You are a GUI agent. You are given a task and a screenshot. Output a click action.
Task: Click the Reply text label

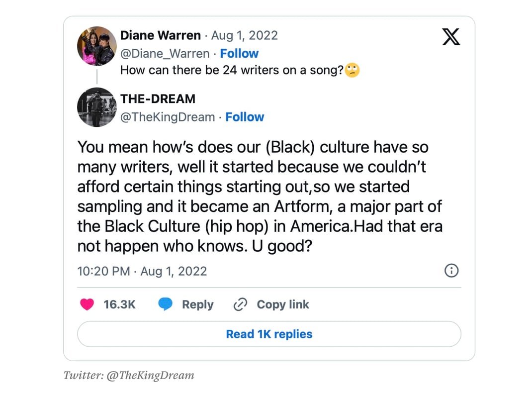[197, 304]
